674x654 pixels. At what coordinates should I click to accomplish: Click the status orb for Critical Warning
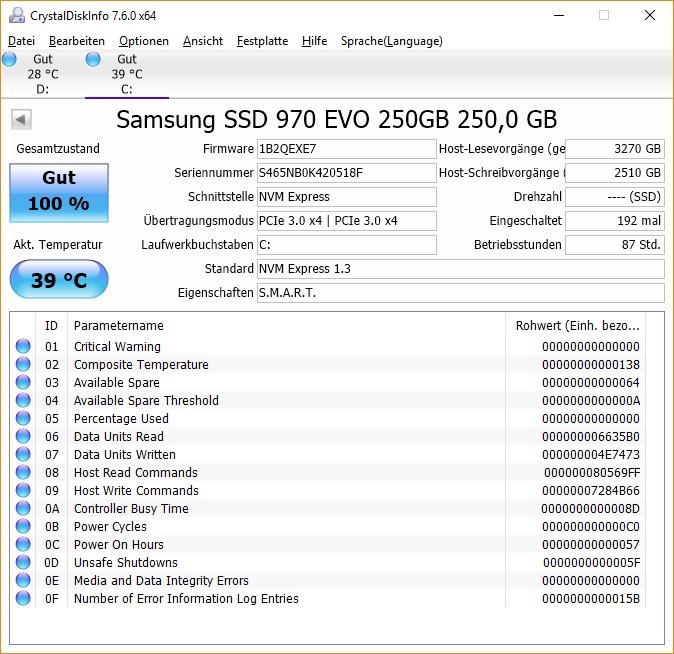click(23, 346)
